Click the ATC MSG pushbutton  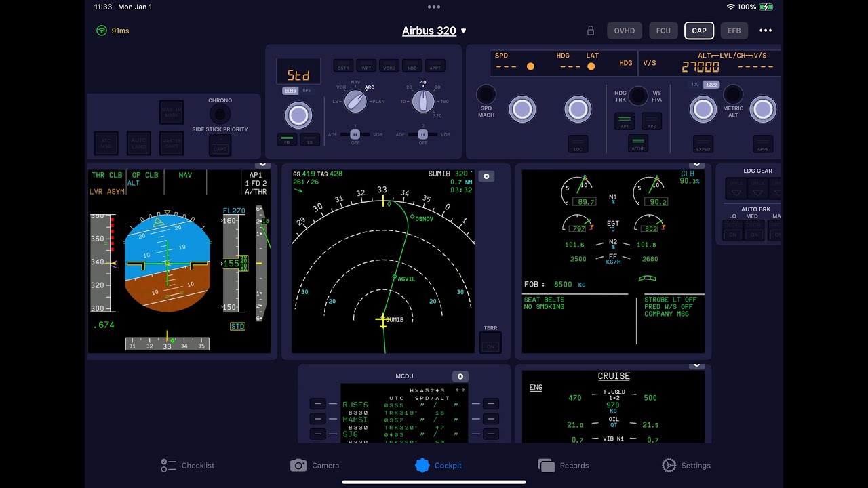[106, 143]
